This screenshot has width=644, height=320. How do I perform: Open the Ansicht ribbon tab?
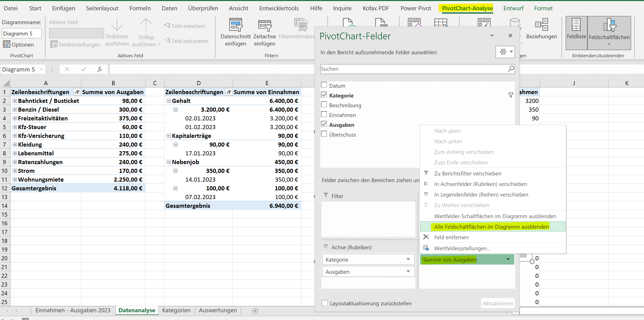[239, 8]
